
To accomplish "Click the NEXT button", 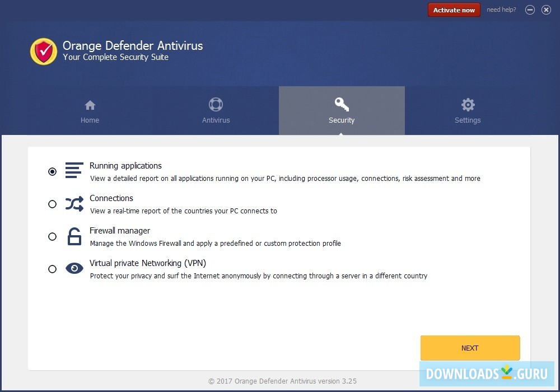I will pos(470,348).
